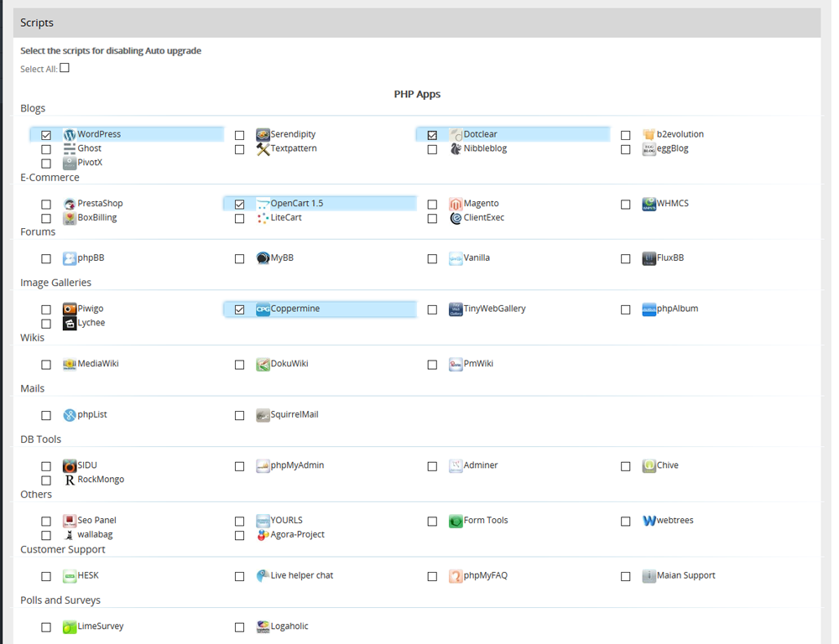Click the Nibbleblog squirrel icon
Viewport: 839px width, 644px height.
click(456, 148)
